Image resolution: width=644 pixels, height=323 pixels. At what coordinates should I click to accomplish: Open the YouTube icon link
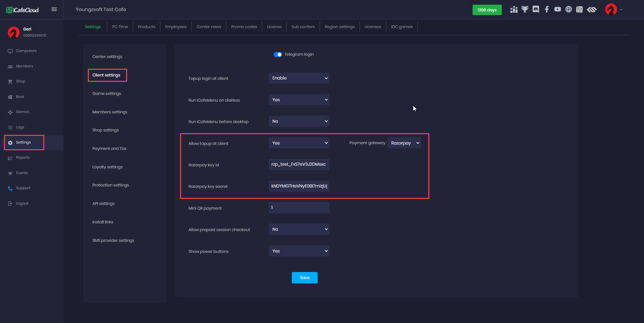tap(557, 9)
